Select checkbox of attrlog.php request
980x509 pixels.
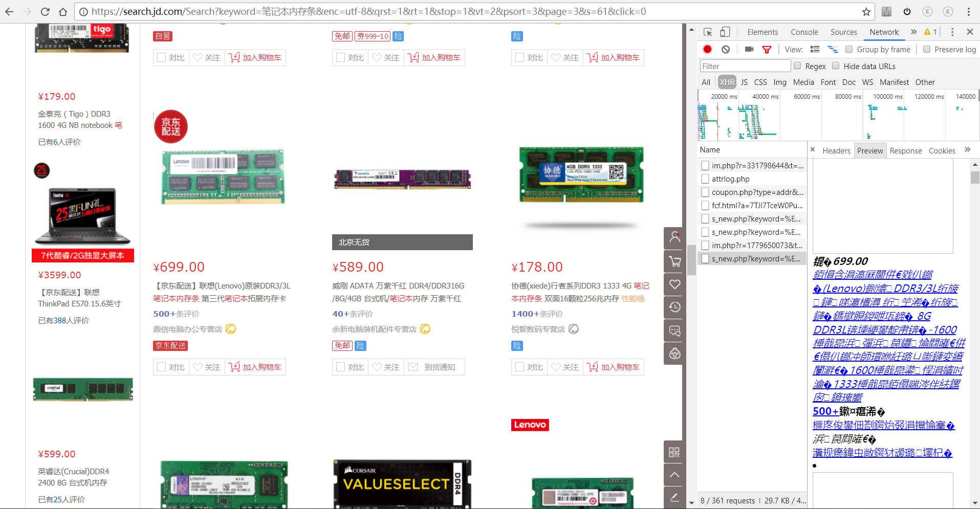coord(705,179)
